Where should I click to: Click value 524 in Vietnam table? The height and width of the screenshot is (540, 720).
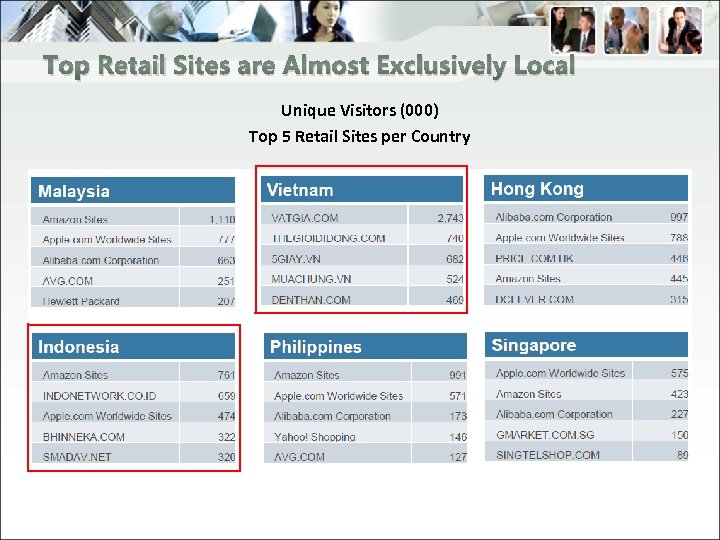(x=455, y=279)
